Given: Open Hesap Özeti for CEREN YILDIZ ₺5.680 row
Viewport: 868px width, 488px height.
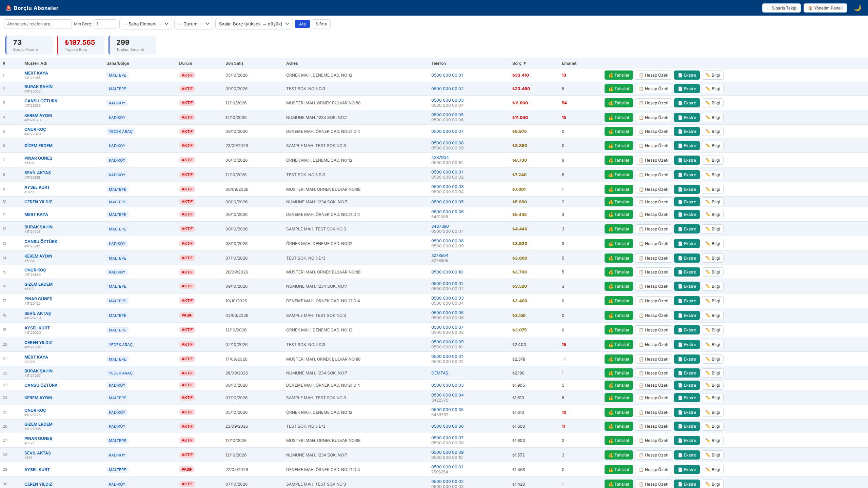Looking at the screenshot, I should pyautogui.click(x=653, y=202).
